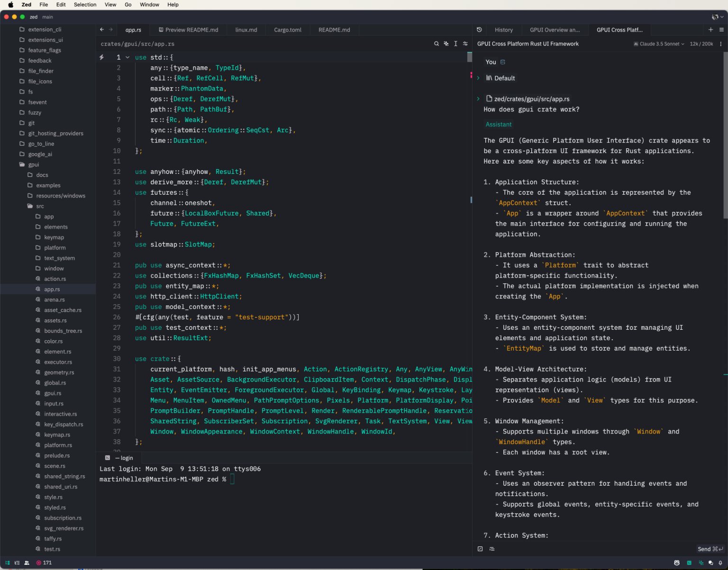Screen dimensions: 728x570
Task: Open diagnostics via the 171 errors indicator
Action: [44, 562]
